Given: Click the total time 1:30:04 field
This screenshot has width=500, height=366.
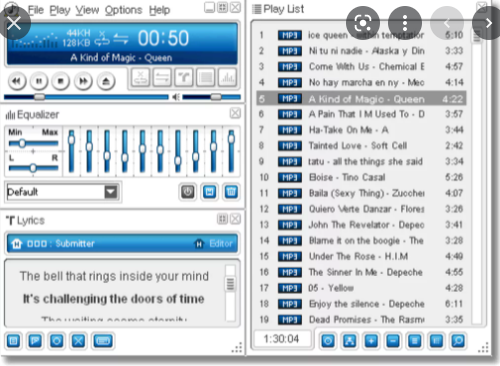Looking at the screenshot, I should click(x=282, y=339).
